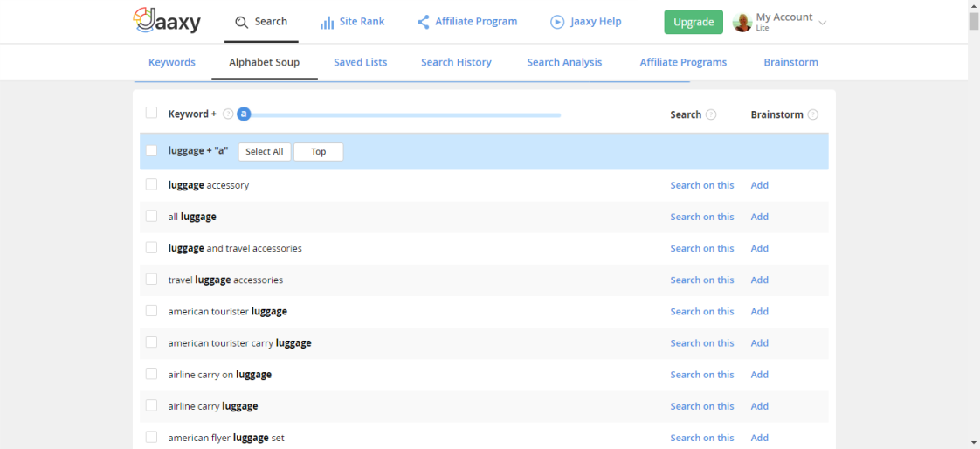The height and width of the screenshot is (449, 980).
Task: Check the box for luggage accessory
Action: coord(151,183)
